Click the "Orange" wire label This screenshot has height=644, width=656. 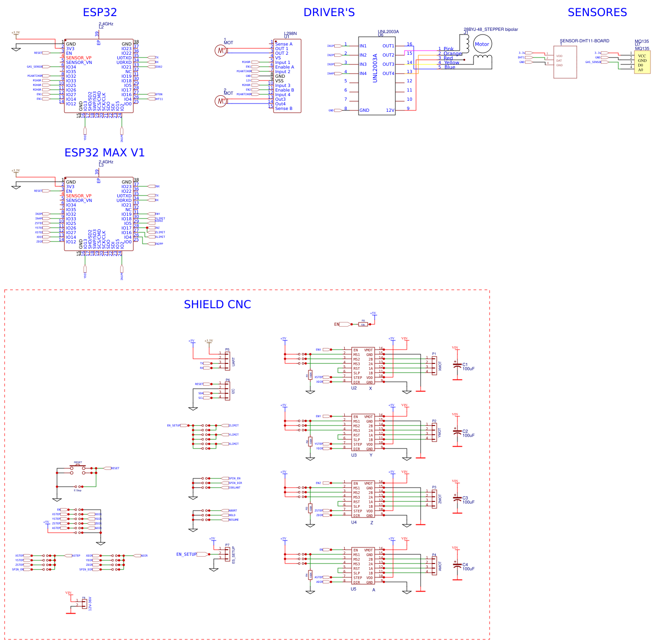(x=453, y=53)
